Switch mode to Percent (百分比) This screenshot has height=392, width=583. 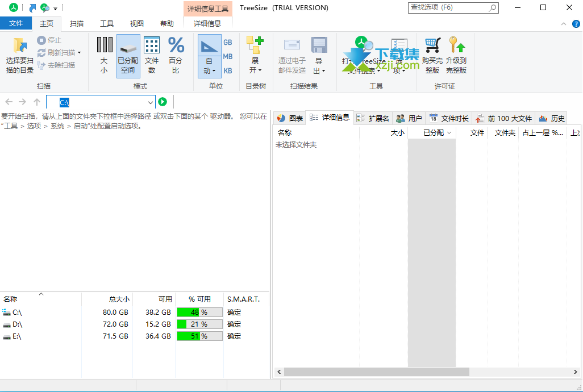tap(176, 56)
